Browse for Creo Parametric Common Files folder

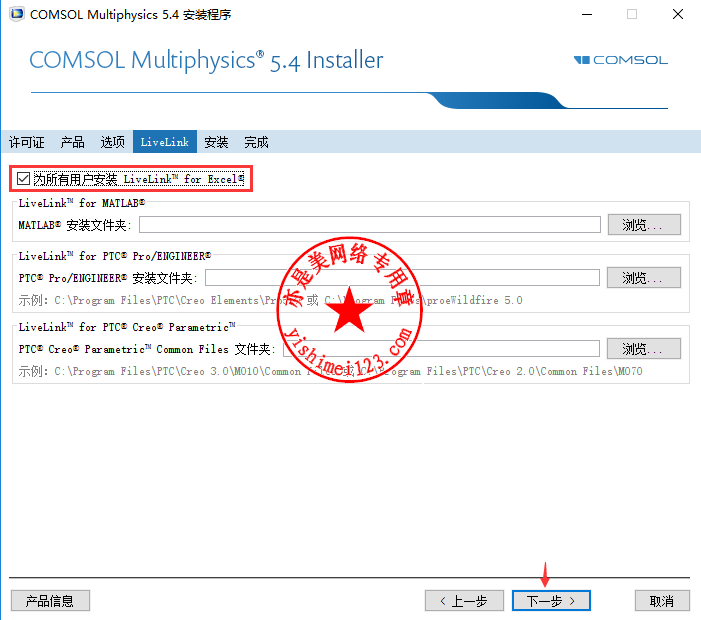coord(644,349)
